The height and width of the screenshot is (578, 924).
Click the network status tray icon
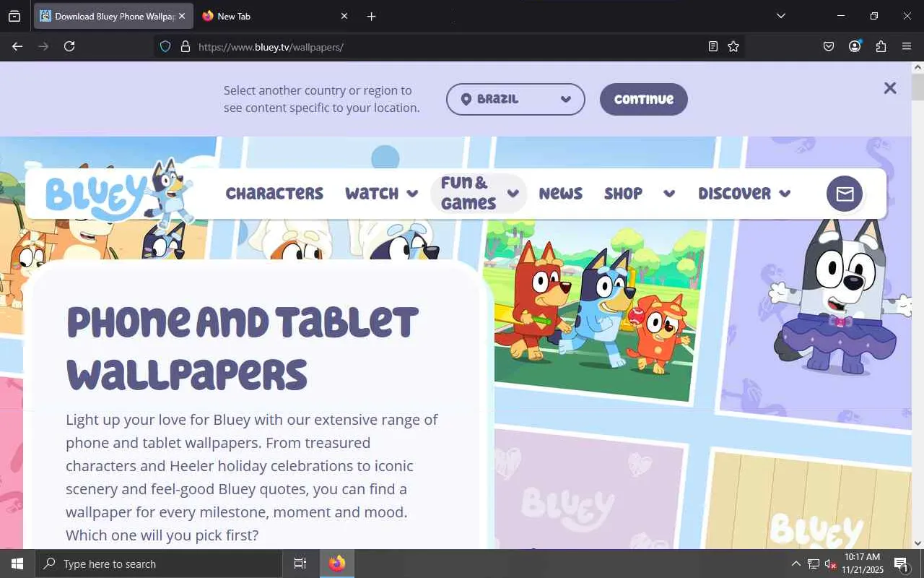[x=814, y=564]
